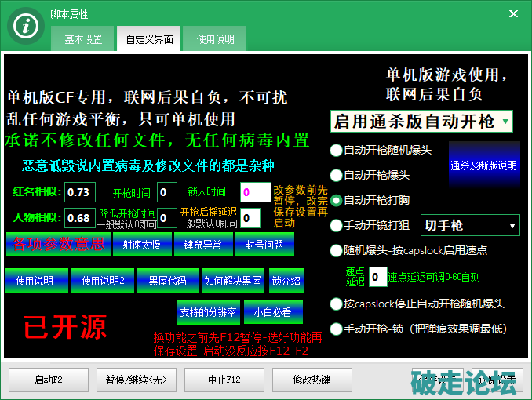Click the 支持的分辨率 button
The image size is (532, 400).
[207, 312]
